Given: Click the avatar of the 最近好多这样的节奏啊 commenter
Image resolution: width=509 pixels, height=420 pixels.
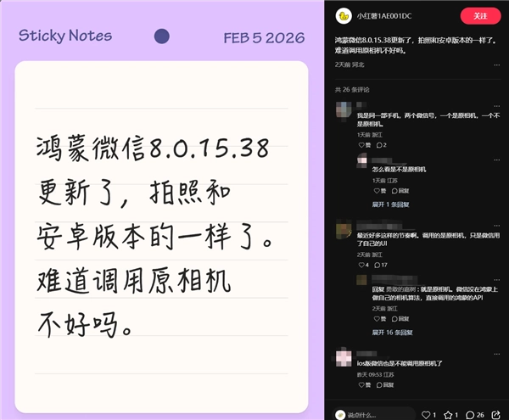Looking at the screenshot, I should tap(344, 230).
